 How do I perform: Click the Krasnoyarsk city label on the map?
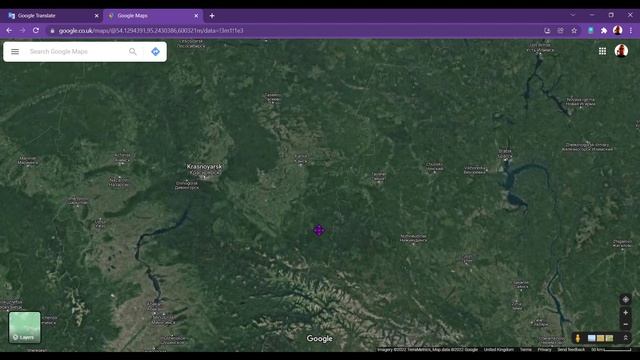[x=204, y=167]
